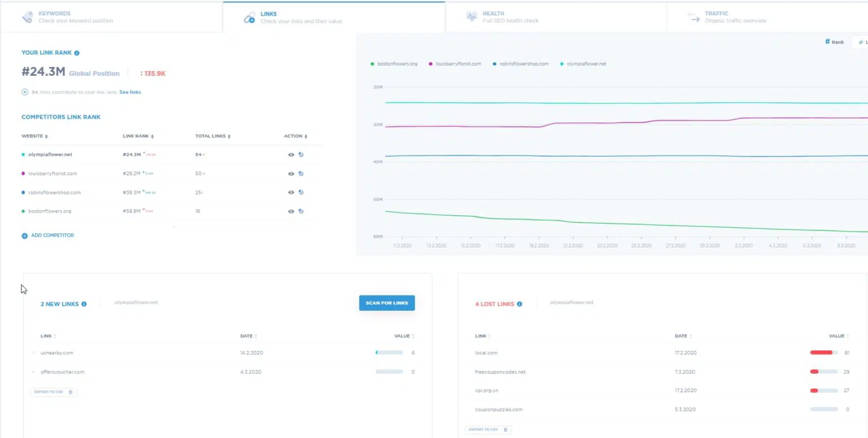This screenshot has height=438, width=868.
Task: Sort new links by Link column
Action: (x=49, y=336)
